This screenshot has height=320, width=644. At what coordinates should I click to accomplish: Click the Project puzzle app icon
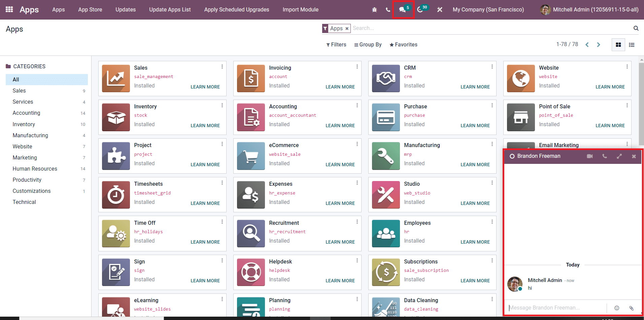click(x=116, y=156)
